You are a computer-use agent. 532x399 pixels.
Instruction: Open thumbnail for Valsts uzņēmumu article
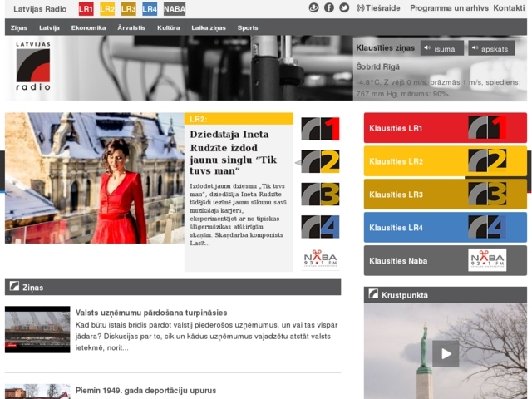click(x=37, y=329)
